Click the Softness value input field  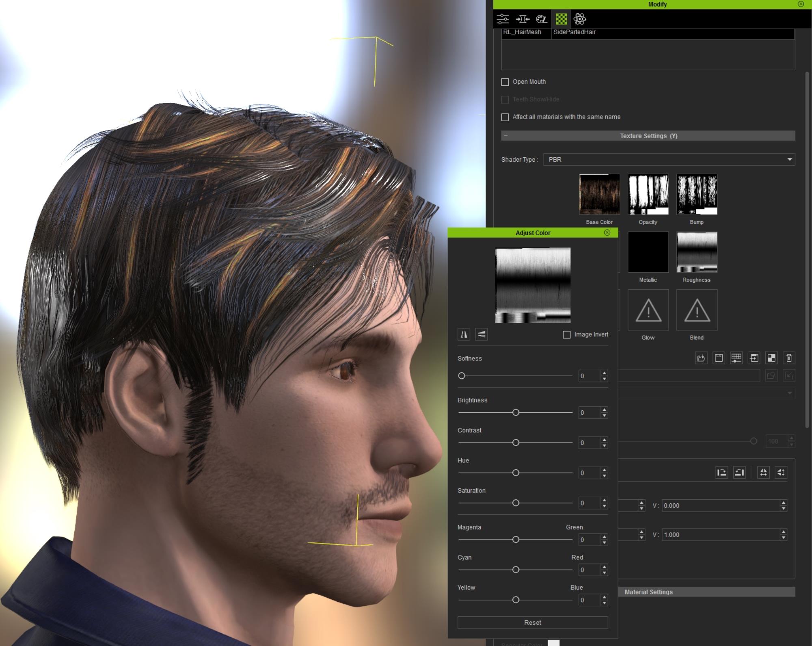pos(590,376)
